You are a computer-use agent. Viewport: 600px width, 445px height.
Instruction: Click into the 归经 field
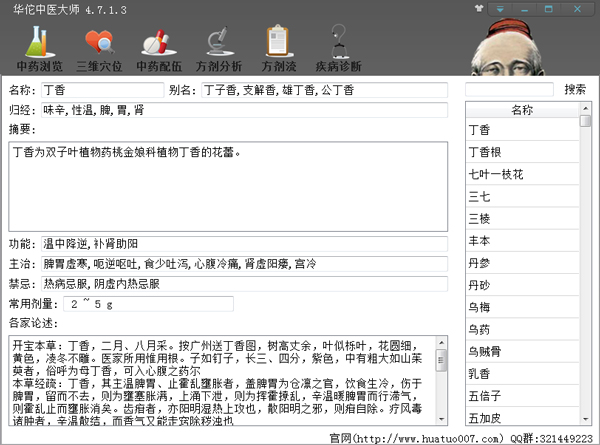[x=245, y=110]
